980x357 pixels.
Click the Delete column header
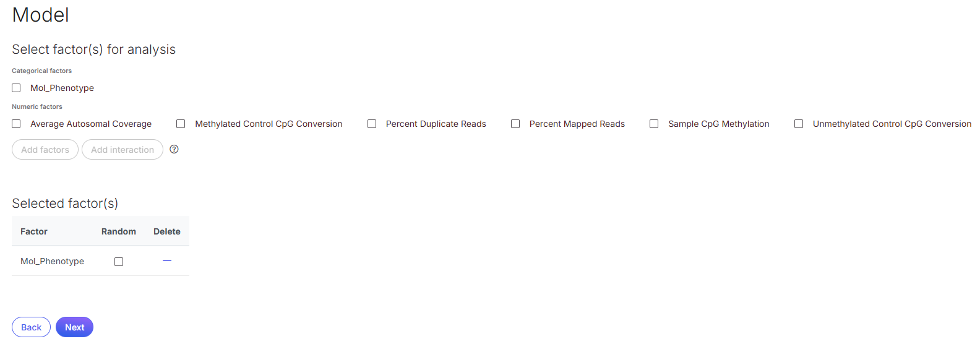167,231
